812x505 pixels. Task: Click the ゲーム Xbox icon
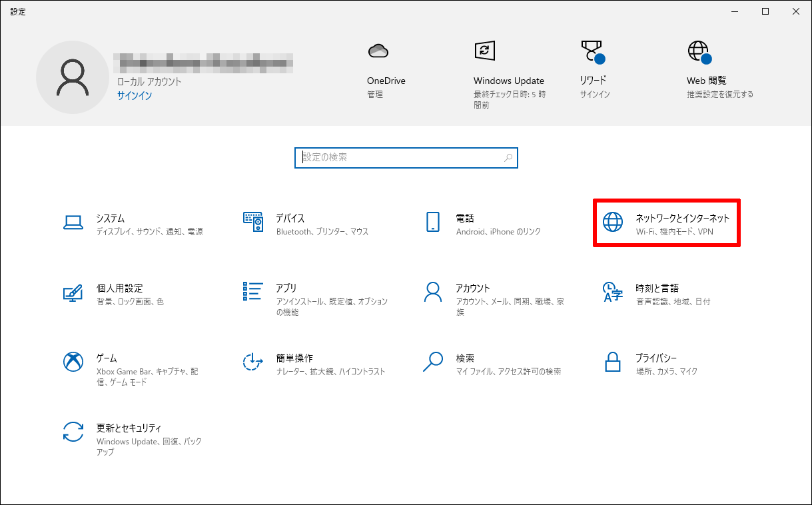click(73, 362)
